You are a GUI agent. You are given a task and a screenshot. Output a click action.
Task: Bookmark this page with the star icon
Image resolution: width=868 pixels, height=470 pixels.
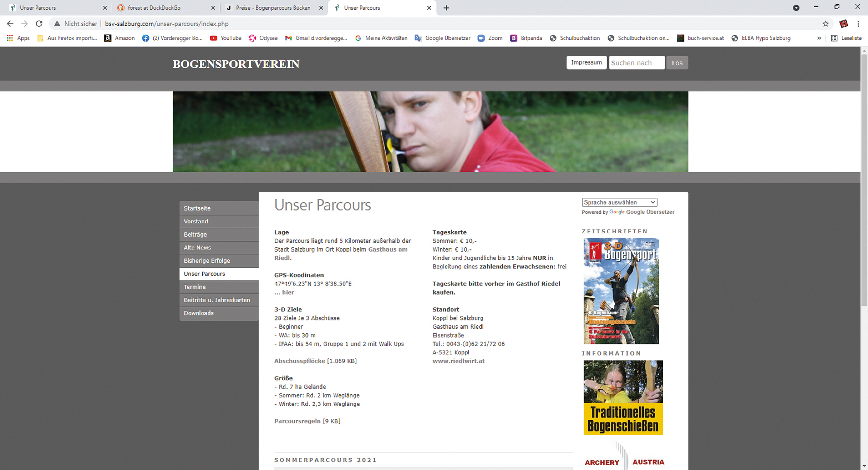tap(826, 23)
